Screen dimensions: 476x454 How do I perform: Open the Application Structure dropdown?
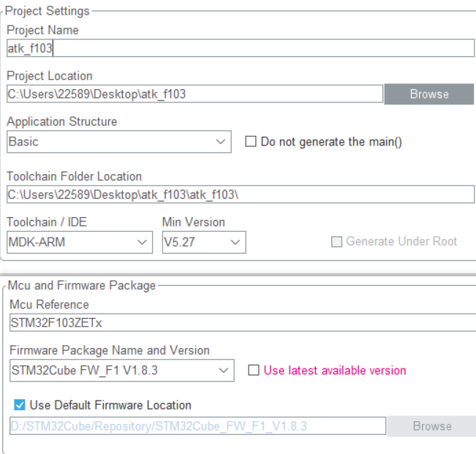pos(119,142)
